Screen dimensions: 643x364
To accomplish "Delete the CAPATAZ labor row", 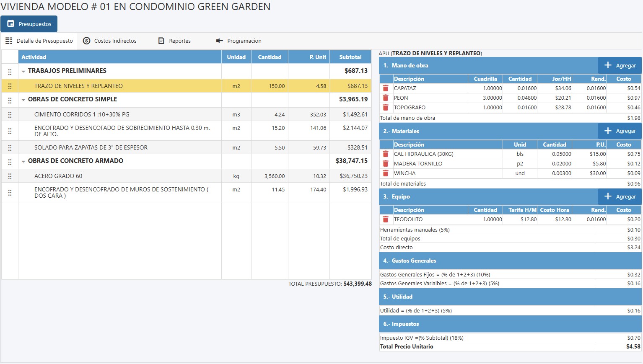I will (x=386, y=88).
